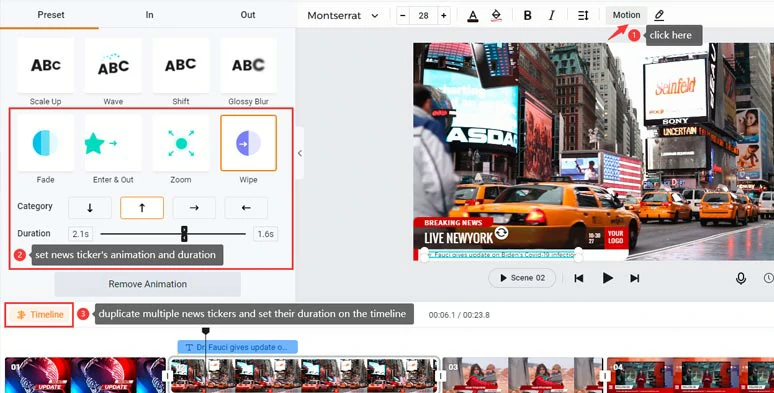The image size is (774, 393).
Task: Select the Scale Up text animation preset
Action: 45,65
